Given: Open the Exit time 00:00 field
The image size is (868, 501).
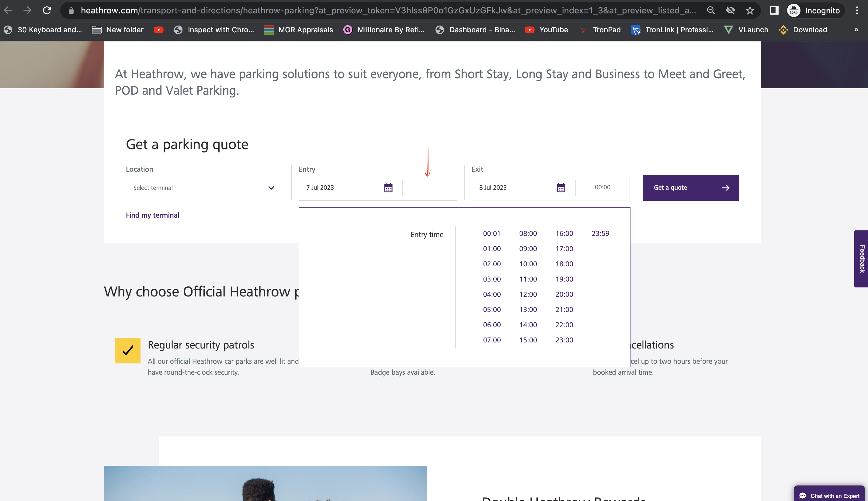Looking at the screenshot, I should [602, 187].
